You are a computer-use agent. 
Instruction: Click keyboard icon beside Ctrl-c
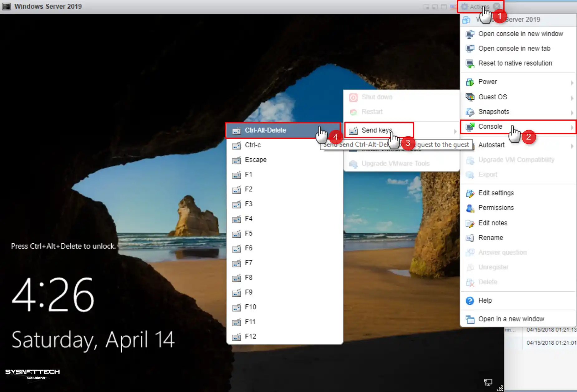(x=237, y=146)
